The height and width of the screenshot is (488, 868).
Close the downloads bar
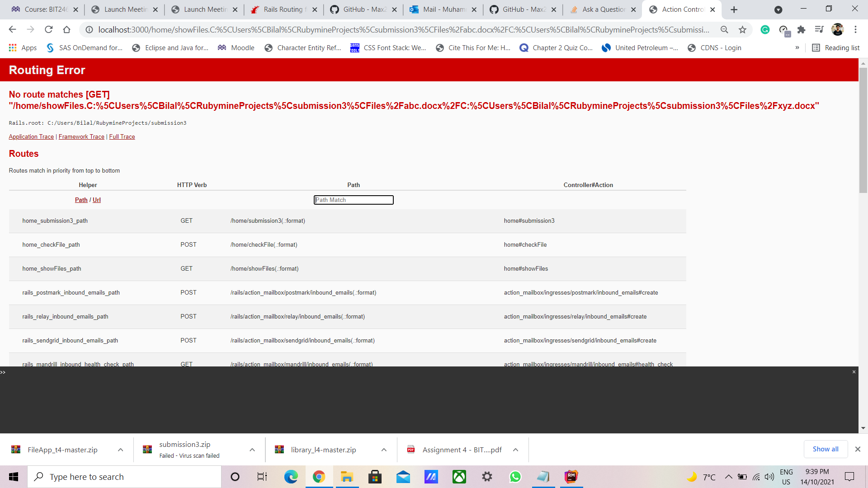coord(858,449)
